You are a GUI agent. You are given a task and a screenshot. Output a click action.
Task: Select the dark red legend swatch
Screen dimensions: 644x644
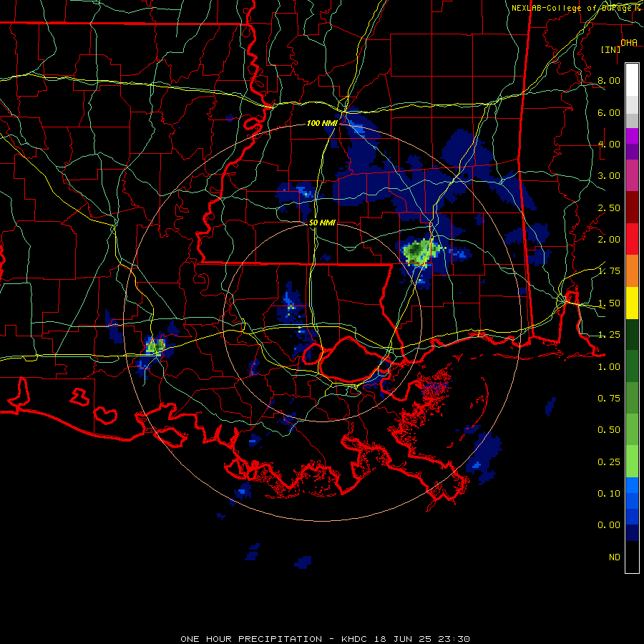click(632, 208)
